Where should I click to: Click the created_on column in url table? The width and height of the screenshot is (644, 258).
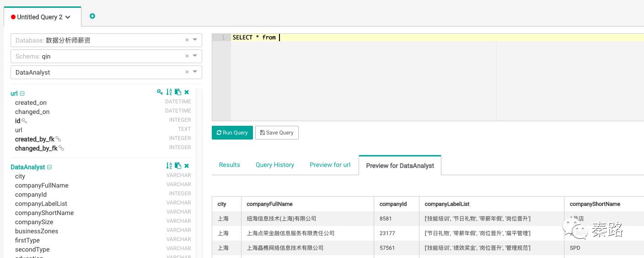[31, 102]
